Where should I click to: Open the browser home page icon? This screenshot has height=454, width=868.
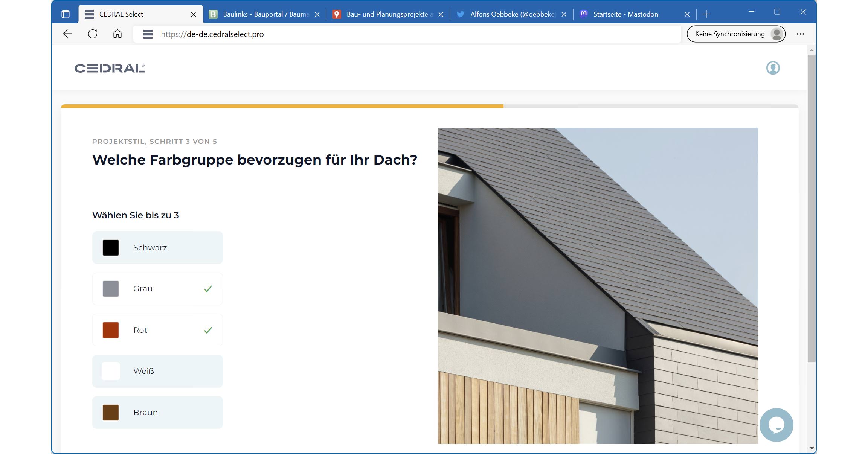117,34
